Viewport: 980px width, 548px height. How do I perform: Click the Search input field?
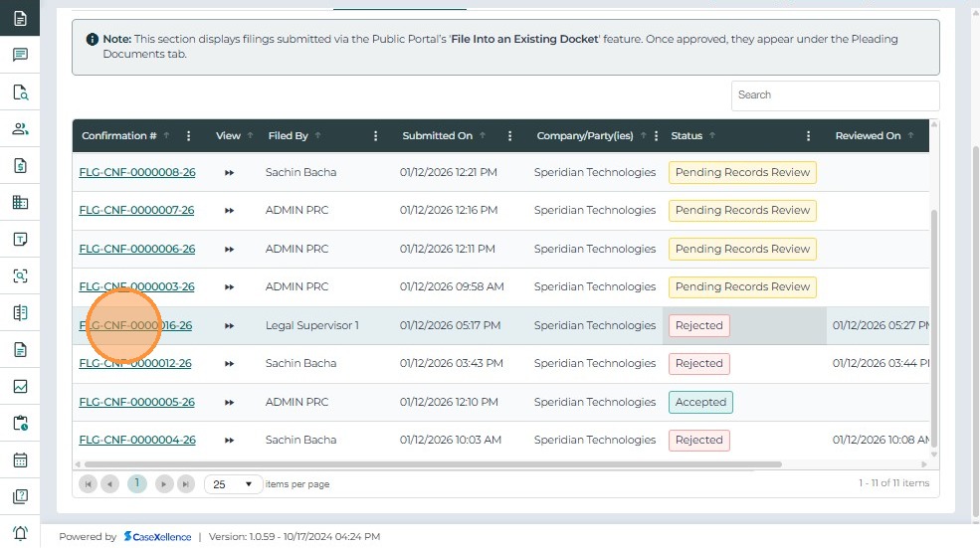coord(835,95)
